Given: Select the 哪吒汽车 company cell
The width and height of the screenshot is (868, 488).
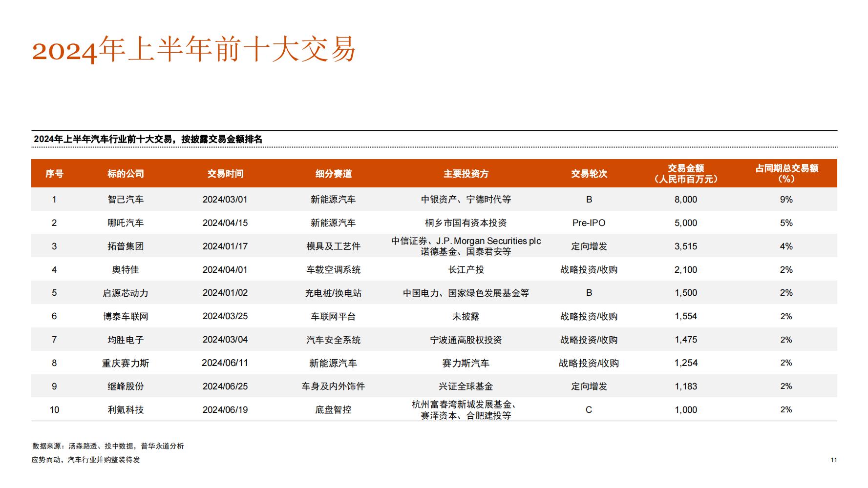Looking at the screenshot, I should (126, 223).
